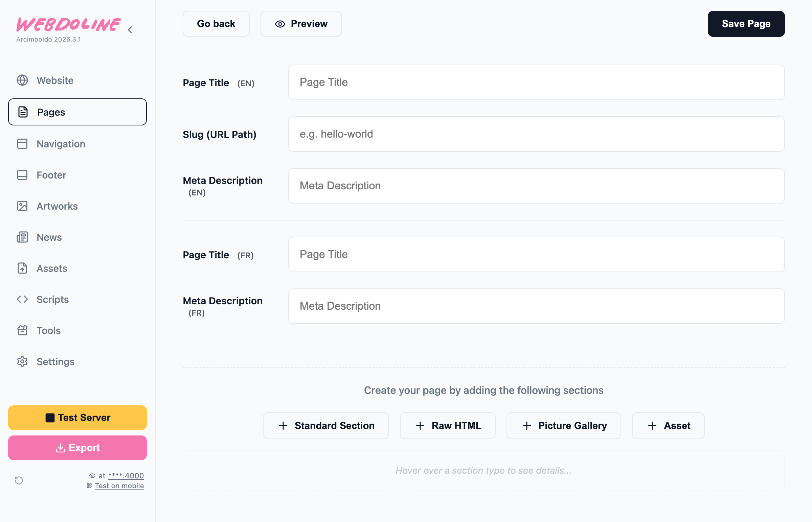Open the News section in sidebar

click(x=49, y=237)
